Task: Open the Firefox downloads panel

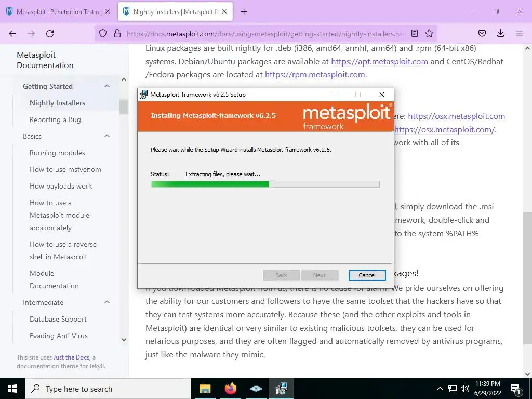Action: [x=500, y=33]
